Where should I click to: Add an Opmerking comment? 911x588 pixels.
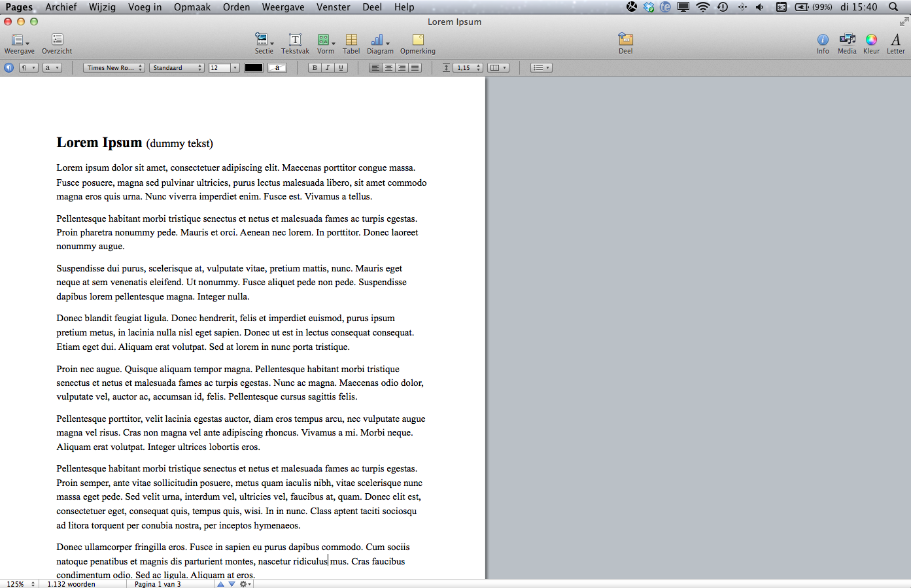click(x=418, y=44)
